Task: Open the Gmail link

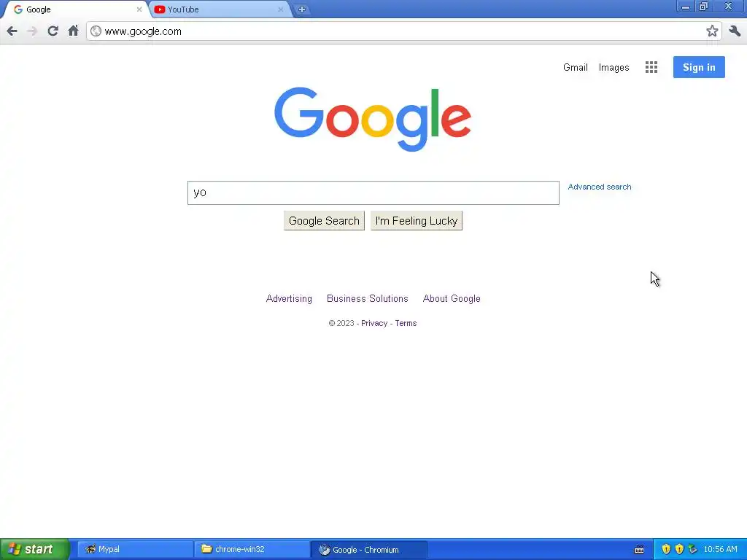Action: 576,68
